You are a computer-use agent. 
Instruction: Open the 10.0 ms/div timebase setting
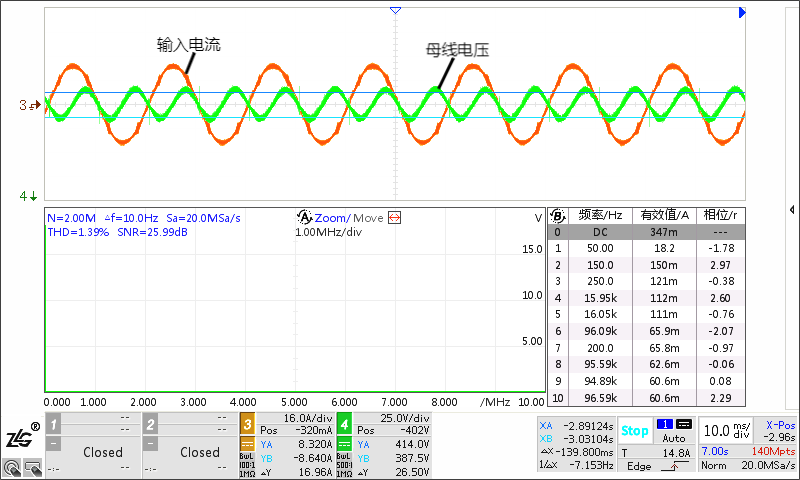coord(725,430)
